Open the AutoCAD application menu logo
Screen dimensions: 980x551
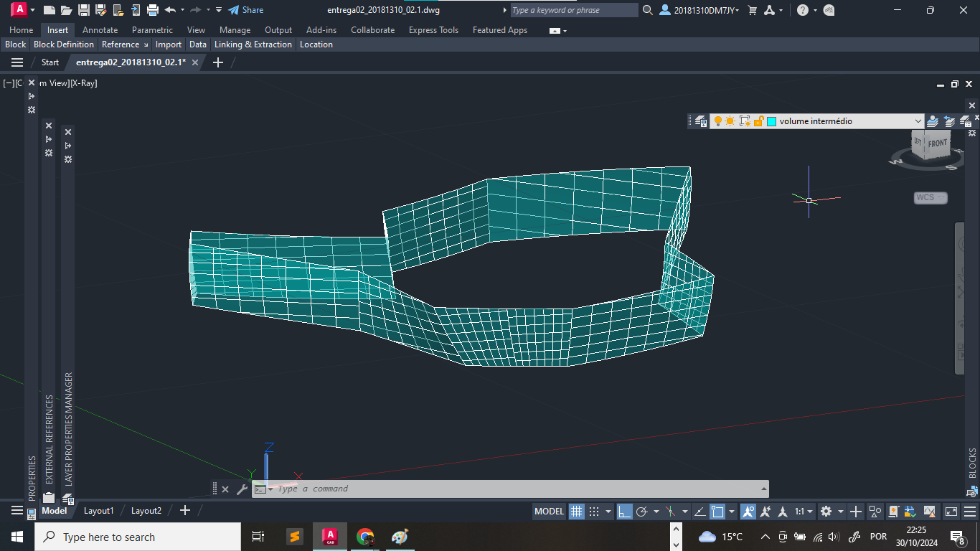[x=19, y=10]
